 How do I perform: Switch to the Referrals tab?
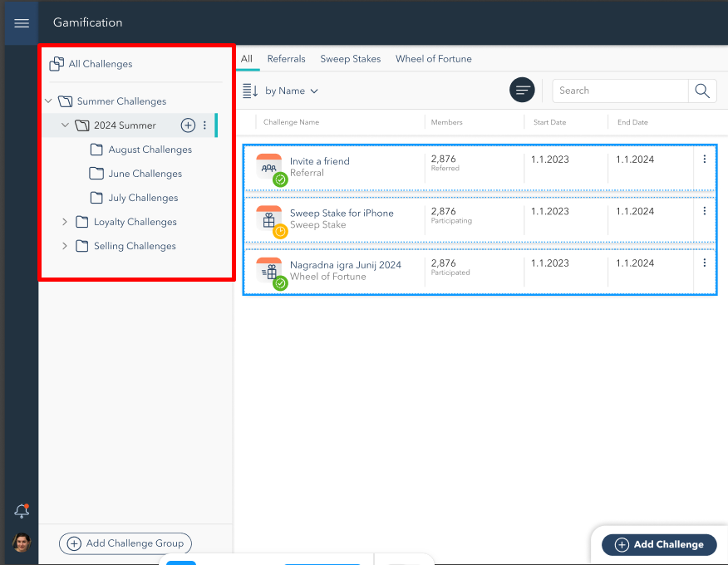[287, 59]
